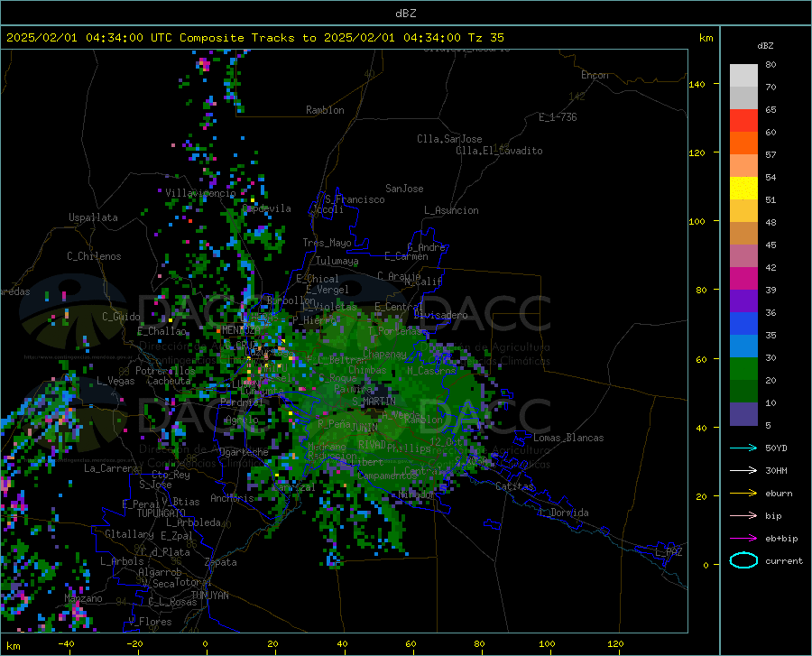Click the Ugarteche map label
Screen dimensions: 812x656
click(x=244, y=452)
